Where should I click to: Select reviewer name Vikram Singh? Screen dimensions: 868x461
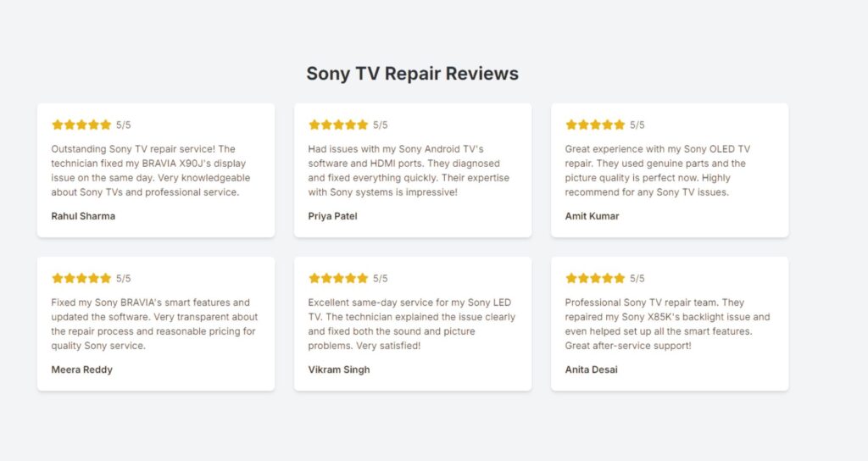[x=338, y=369]
